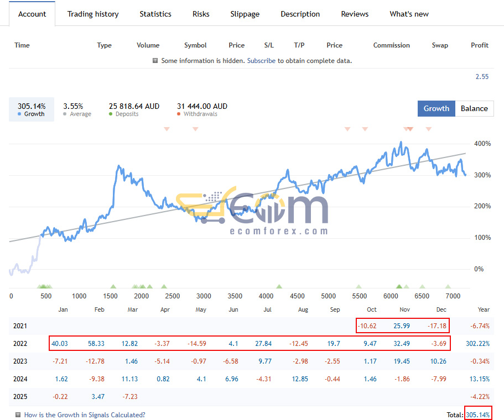Toggle the 305.14% Growth series box
This screenshot has width=504, height=420.
(32, 109)
